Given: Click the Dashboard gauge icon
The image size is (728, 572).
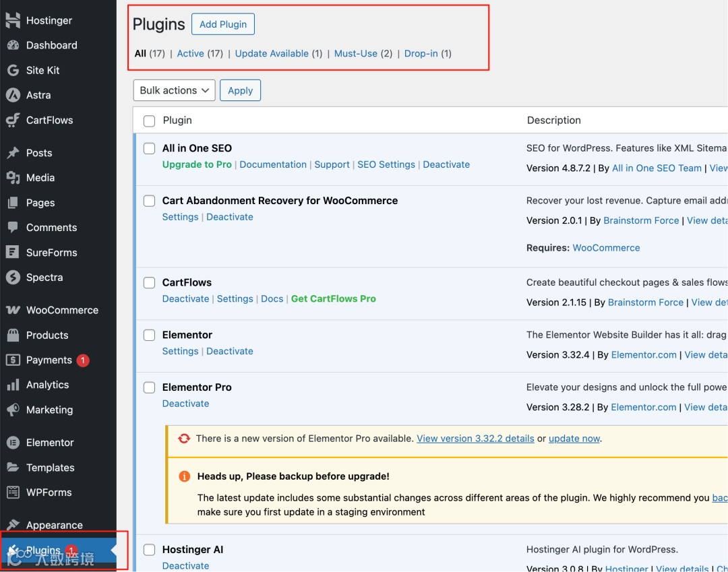Looking at the screenshot, I should [13, 45].
